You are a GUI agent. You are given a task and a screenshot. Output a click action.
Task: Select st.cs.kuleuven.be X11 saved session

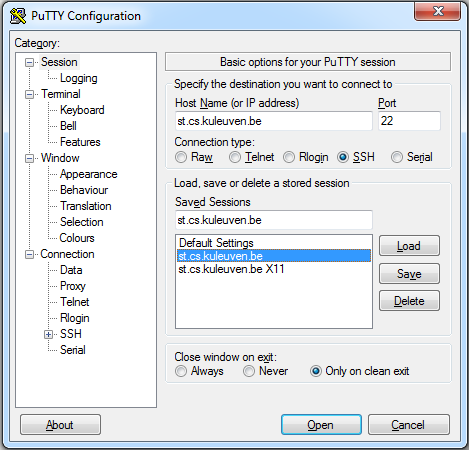pos(231,269)
